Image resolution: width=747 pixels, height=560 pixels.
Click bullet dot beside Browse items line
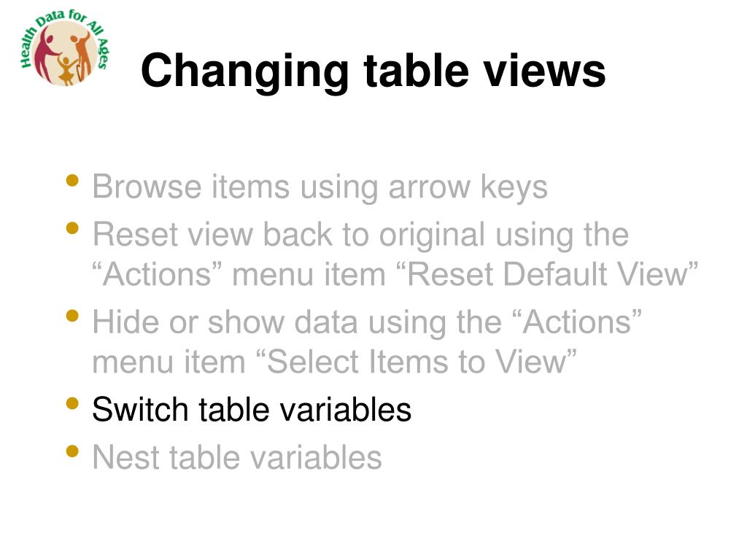pyautogui.click(x=72, y=181)
